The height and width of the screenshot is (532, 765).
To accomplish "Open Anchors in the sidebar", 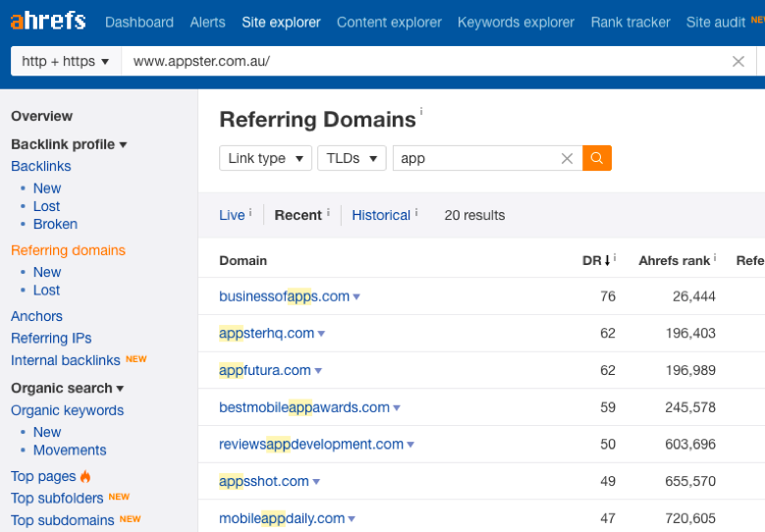I will click(x=36, y=316).
